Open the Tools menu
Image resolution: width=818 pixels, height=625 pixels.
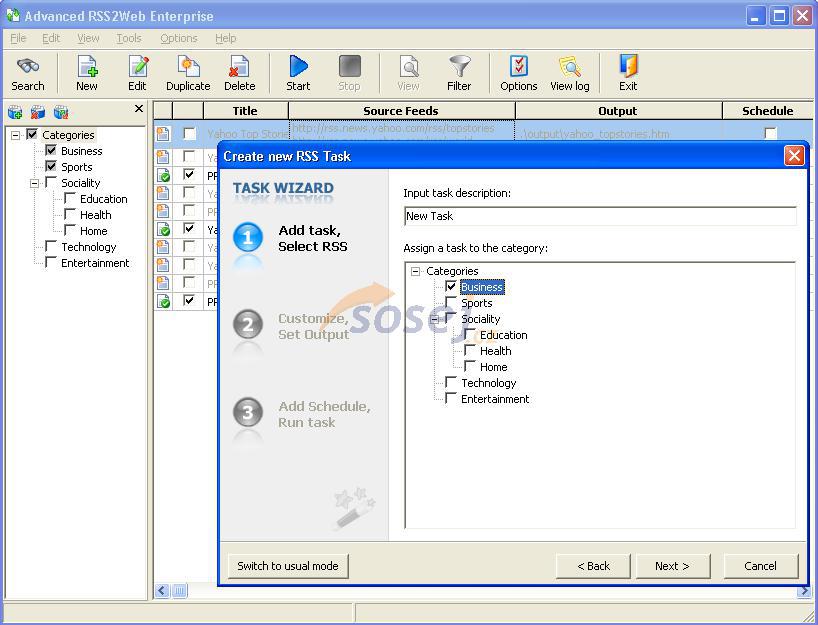tap(128, 38)
